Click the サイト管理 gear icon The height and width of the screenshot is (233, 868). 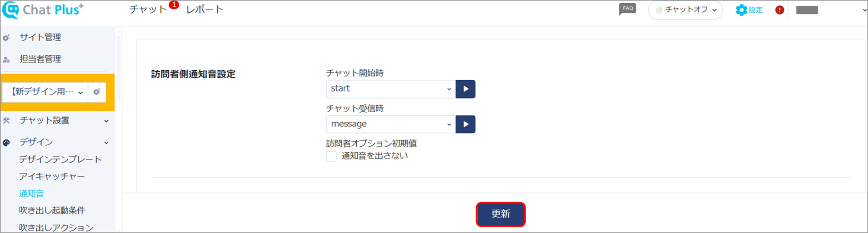[x=6, y=37]
